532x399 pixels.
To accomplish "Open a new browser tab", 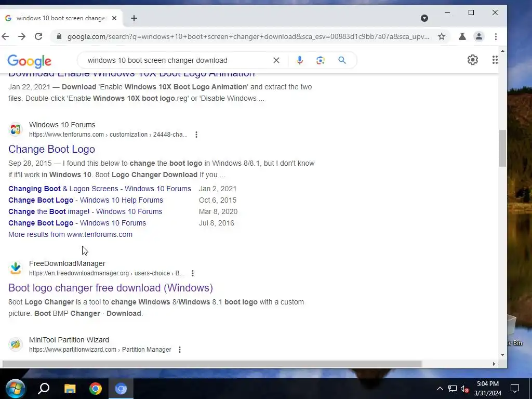I will (x=134, y=18).
